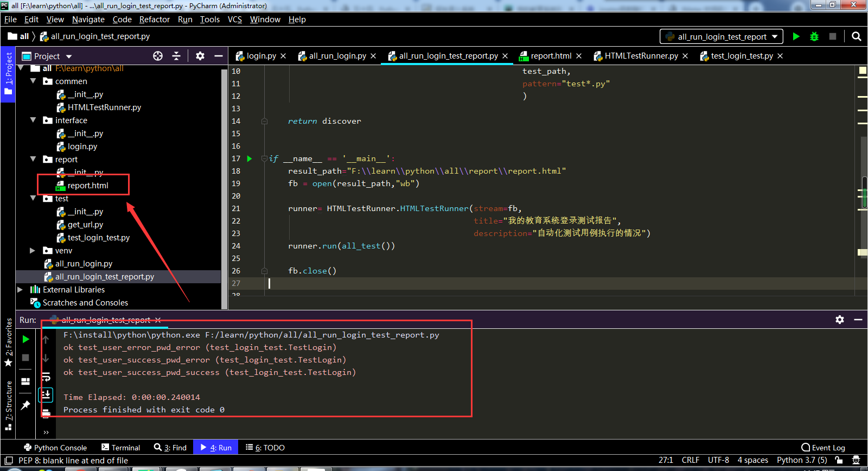The height and width of the screenshot is (471, 868).
Task: Toggle tool window bars icon in status bar
Action: (x=8, y=460)
